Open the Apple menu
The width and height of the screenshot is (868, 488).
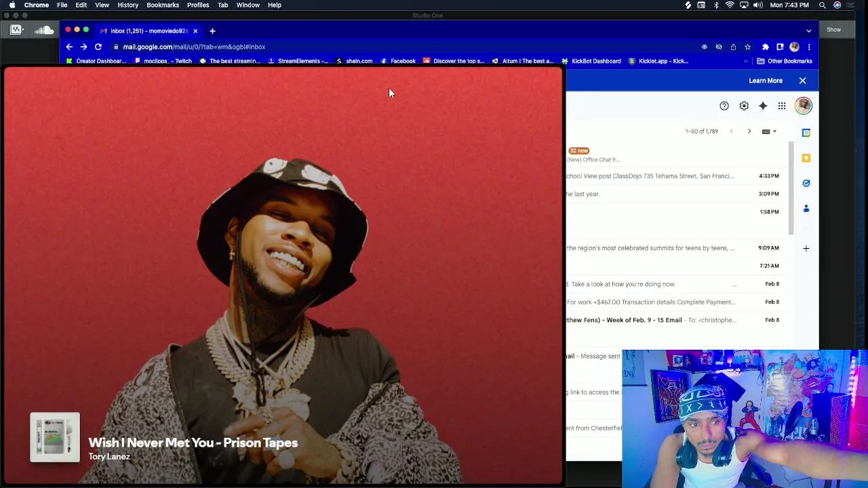point(12,5)
